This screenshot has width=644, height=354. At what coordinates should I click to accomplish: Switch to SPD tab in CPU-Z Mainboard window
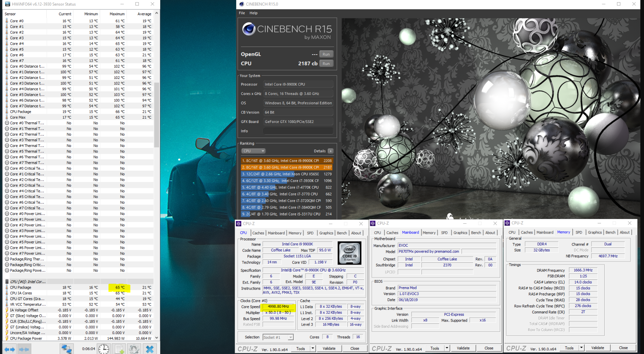(444, 232)
